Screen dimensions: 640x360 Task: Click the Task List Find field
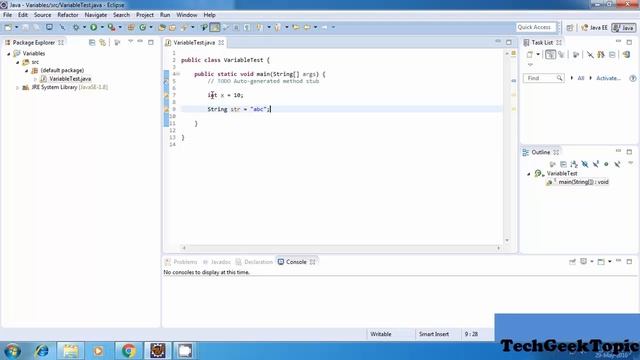[x=543, y=78]
